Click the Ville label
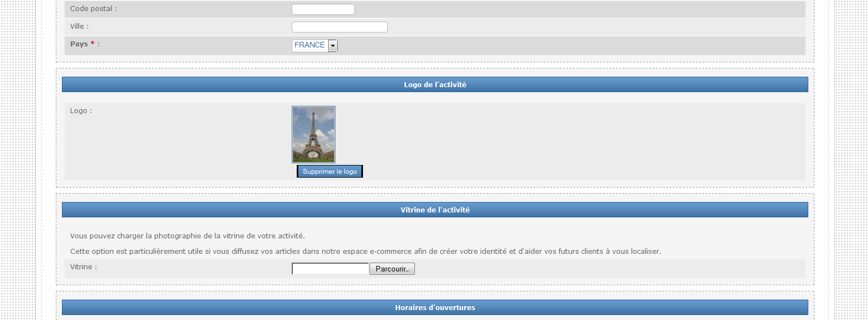The image size is (868, 320). [79, 26]
